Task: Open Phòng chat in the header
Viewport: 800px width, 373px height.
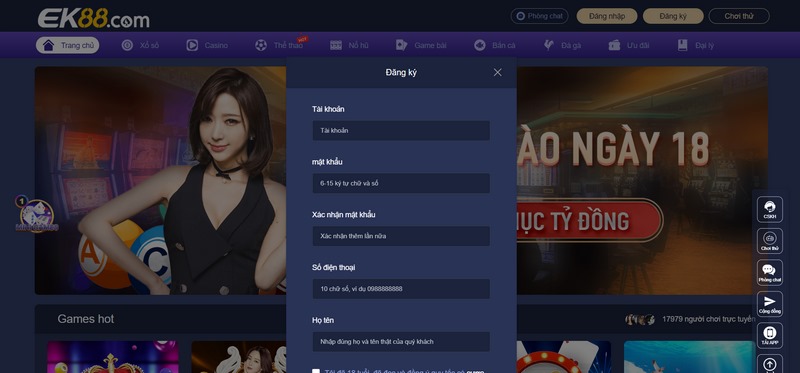Action: (539, 16)
